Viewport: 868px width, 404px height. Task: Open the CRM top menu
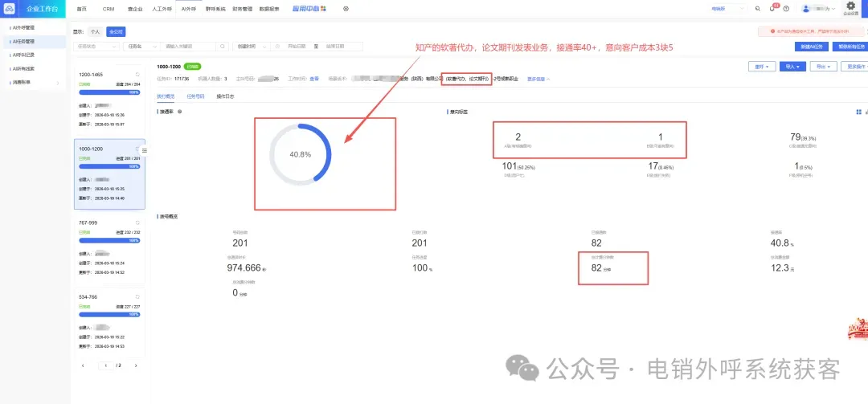pos(108,9)
